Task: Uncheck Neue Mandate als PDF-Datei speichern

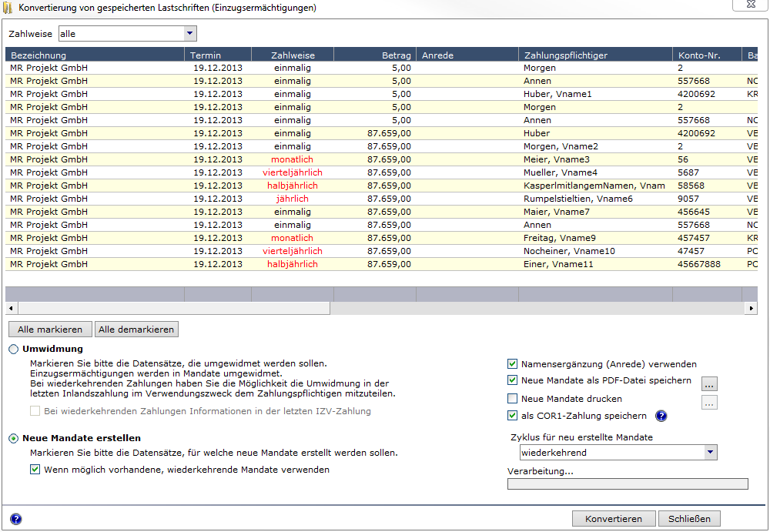Action: tap(512, 380)
